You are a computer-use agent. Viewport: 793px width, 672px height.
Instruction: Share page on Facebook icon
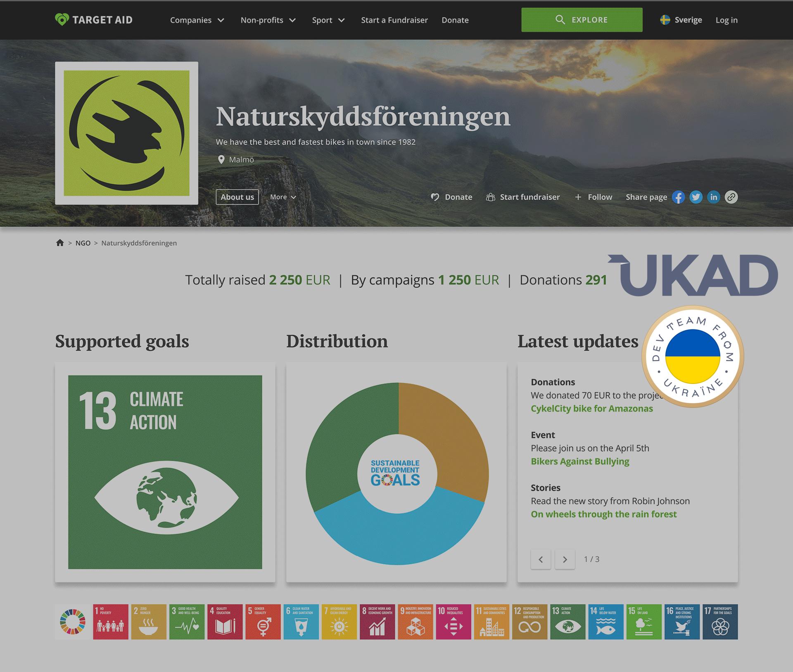[678, 197]
